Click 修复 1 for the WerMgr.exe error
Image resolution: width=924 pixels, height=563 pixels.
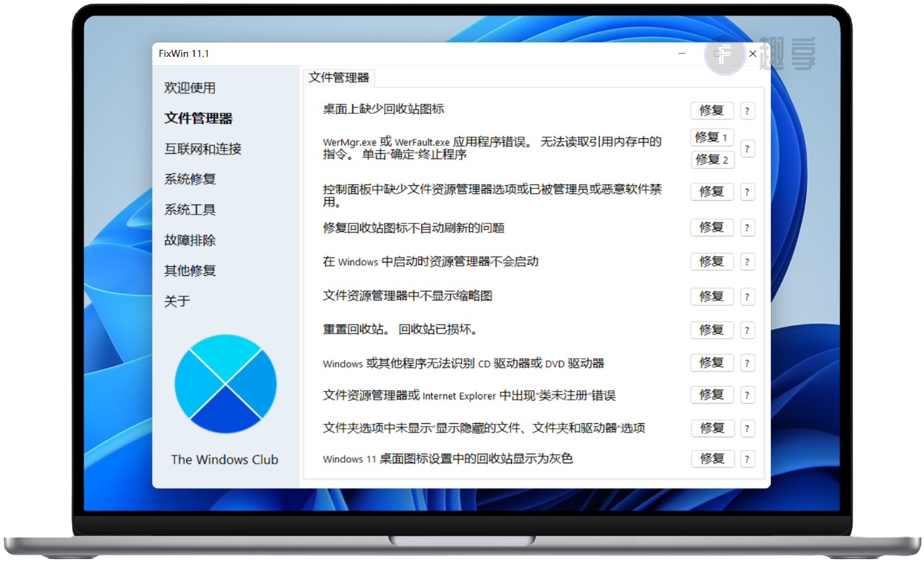coord(712,138)
